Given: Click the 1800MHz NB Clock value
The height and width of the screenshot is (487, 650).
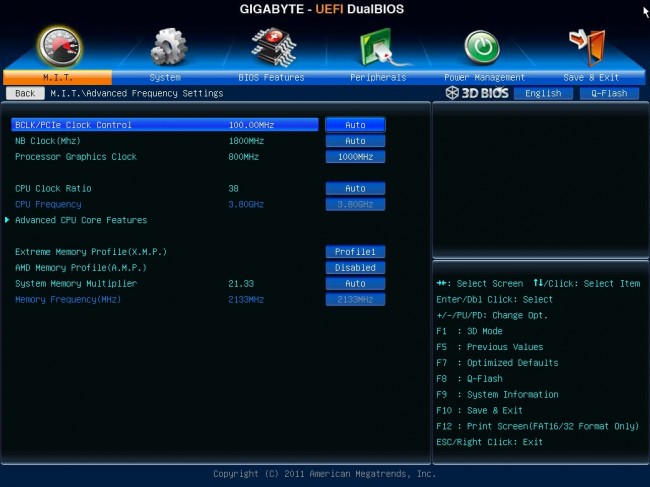Looking at the screenshot, I should [246, 141].
